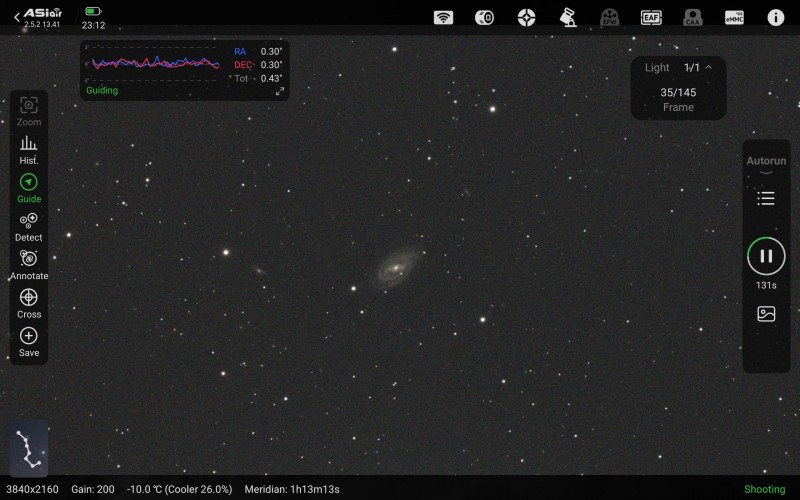This screenshot has width=800, height=500.
Task: Select the Zoom tool
Action: click(x=29, y=112)
